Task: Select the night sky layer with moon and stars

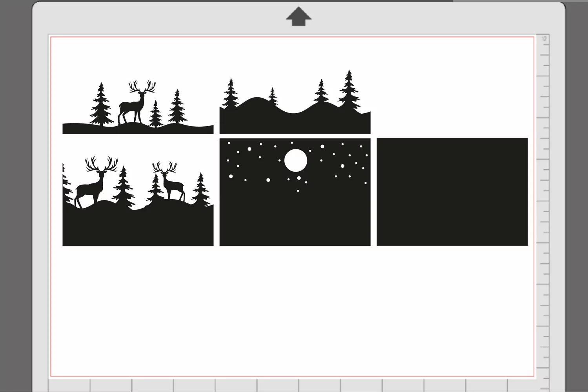Action: pos(295,192)
